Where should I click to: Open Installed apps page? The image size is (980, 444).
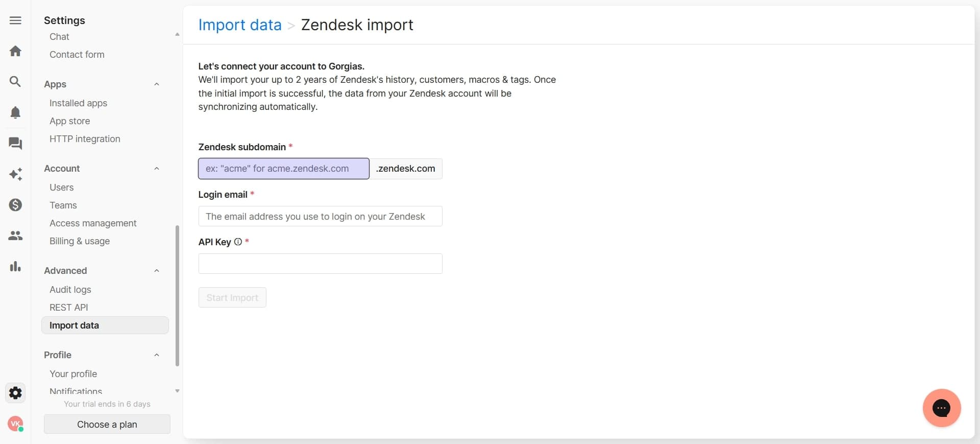(78, 103)
